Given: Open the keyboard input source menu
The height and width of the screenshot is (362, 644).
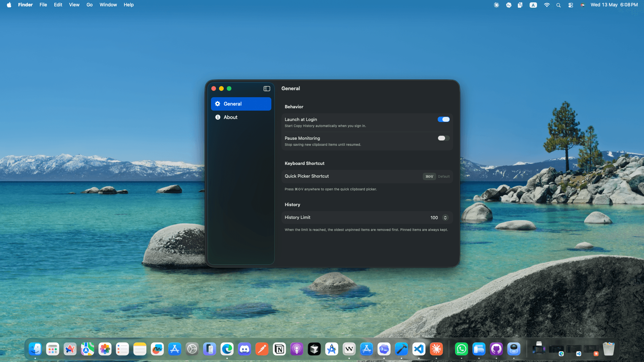Looking at the screenshot, I should 533,5.
